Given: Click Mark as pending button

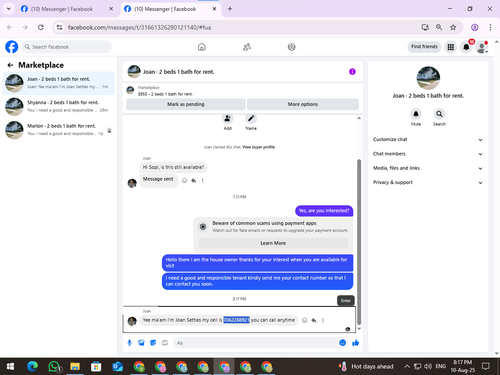Looking at the screenshot, I should point(186,104).
